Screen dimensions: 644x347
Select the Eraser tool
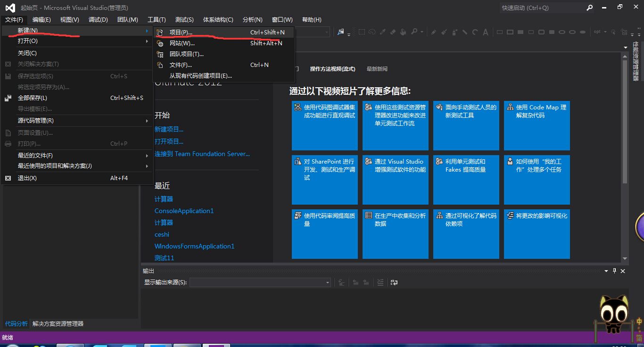393,32
